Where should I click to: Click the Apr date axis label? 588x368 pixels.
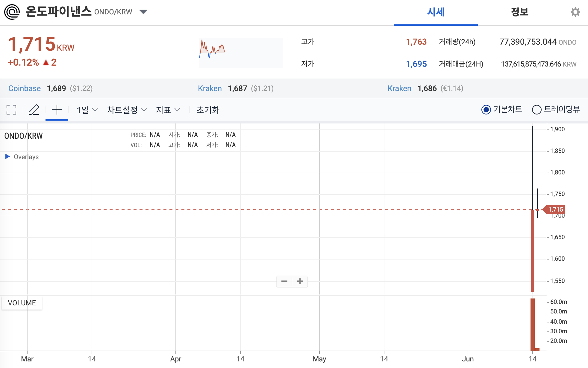176,359
